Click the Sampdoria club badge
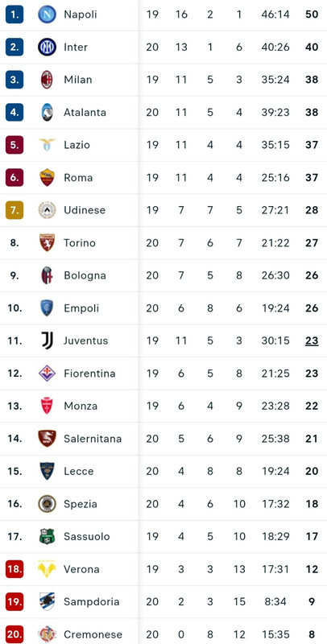 (x=48, y=601)
